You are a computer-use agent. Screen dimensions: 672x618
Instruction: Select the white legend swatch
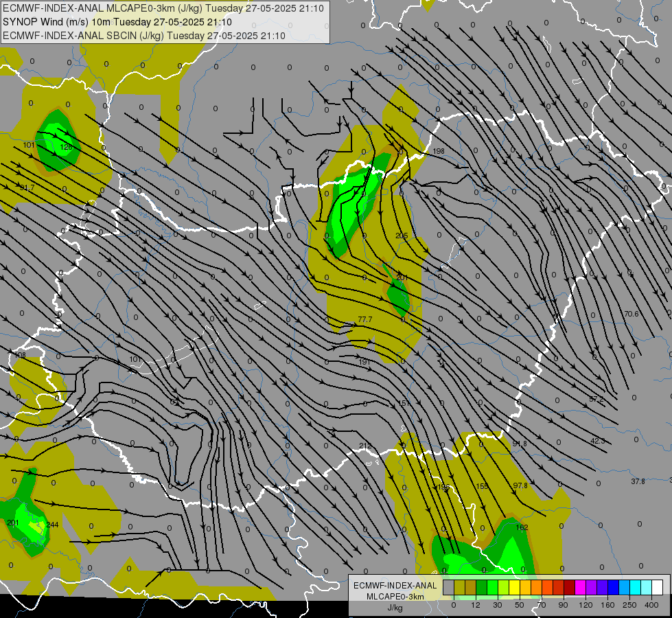click(x=658, y=587)
